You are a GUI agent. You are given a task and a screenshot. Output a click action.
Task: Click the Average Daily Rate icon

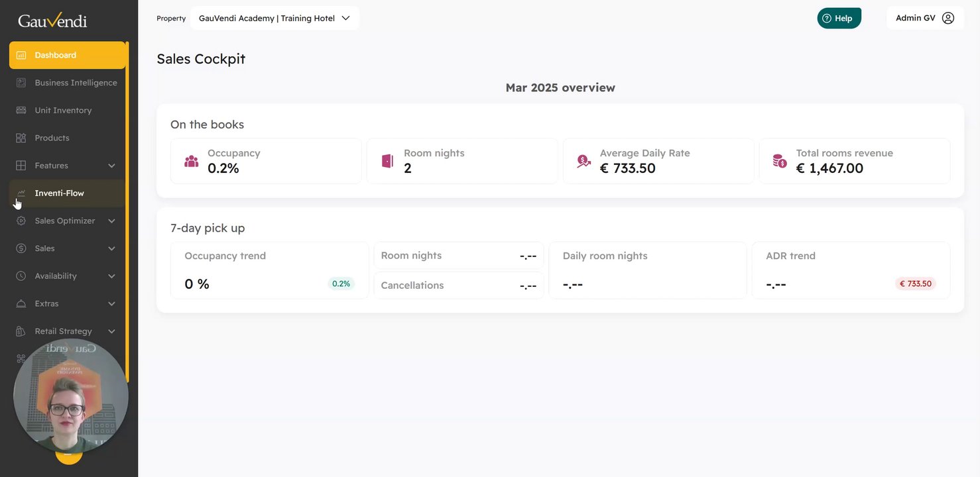(583, 161)
